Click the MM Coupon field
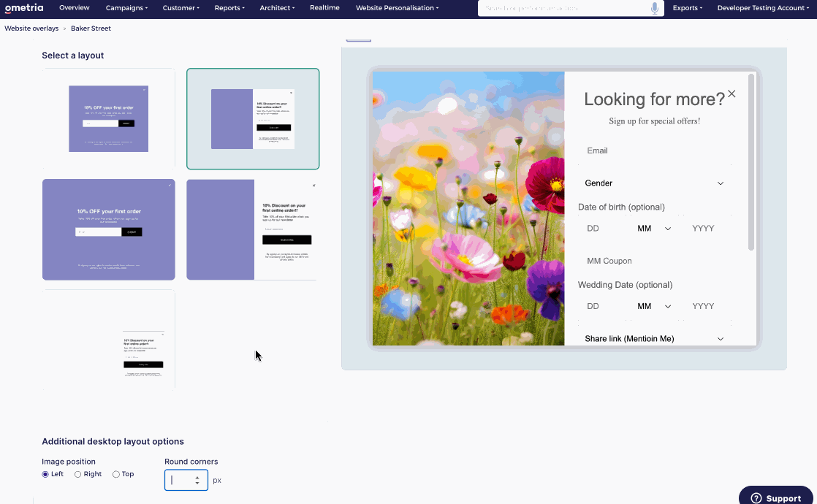This screenshot has height=504, width=817. 655,261
